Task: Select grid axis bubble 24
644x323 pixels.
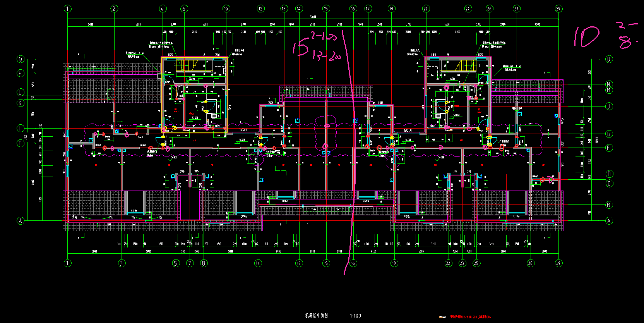Action: 468,9
